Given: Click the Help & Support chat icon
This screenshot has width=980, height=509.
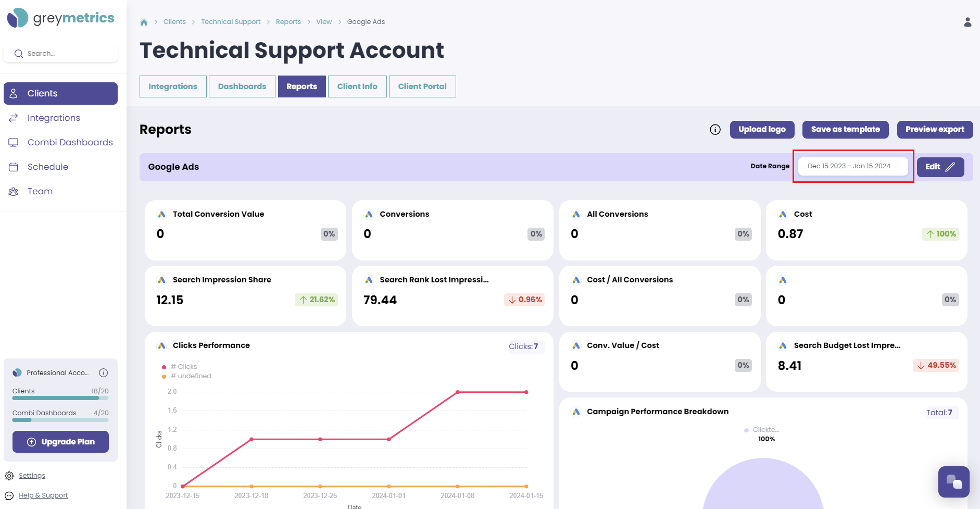Looking at the screenshot, I should [x=9, y=495].
